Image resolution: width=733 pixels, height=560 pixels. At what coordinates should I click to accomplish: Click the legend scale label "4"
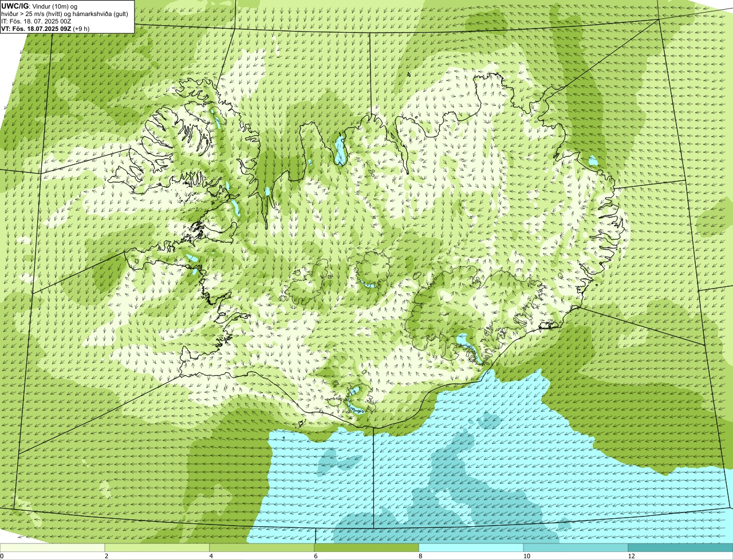point(211,556)
